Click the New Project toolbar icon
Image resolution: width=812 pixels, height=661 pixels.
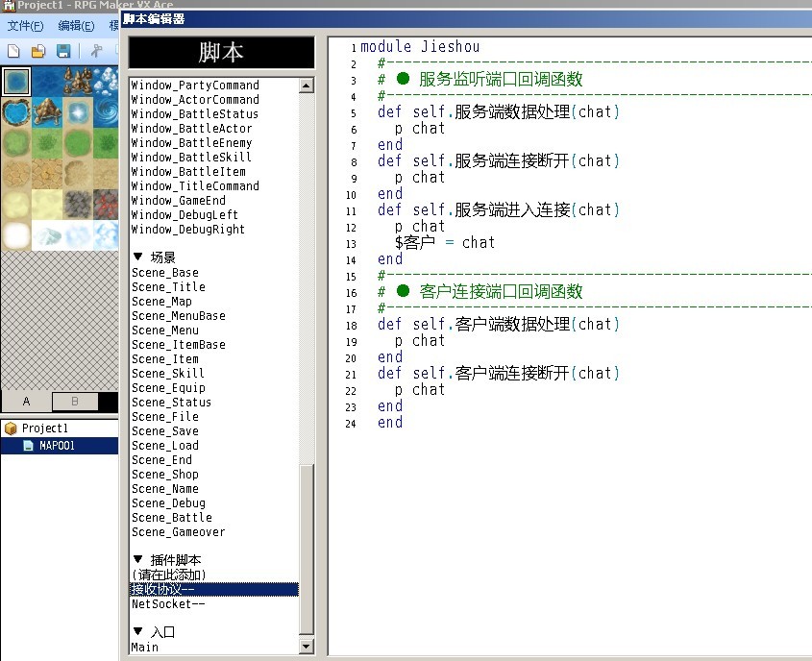pos(14,51)
